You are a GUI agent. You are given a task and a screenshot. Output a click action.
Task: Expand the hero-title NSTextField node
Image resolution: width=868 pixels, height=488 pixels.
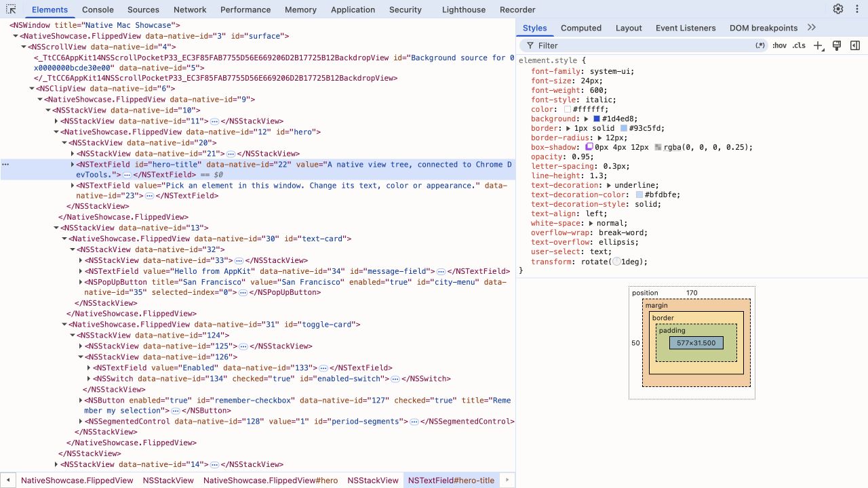[73, 165]
